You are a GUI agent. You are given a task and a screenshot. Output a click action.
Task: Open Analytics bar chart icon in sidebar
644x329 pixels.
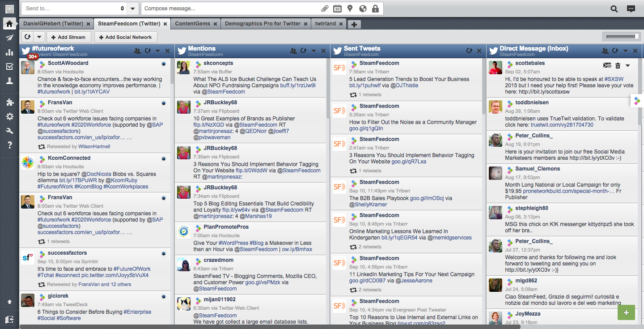click(x=9, y=52)
